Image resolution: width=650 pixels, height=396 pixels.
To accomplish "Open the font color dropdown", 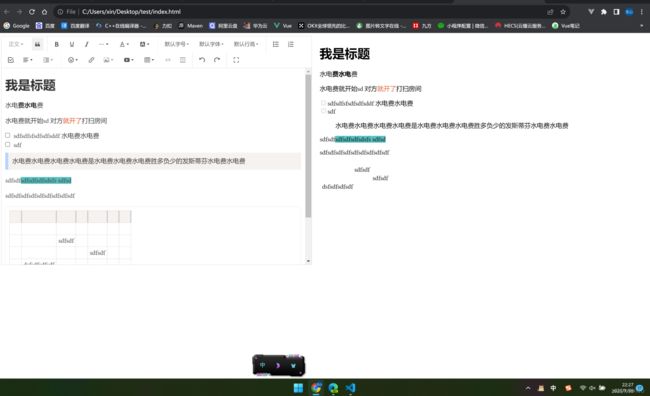I will pos(124,44).
